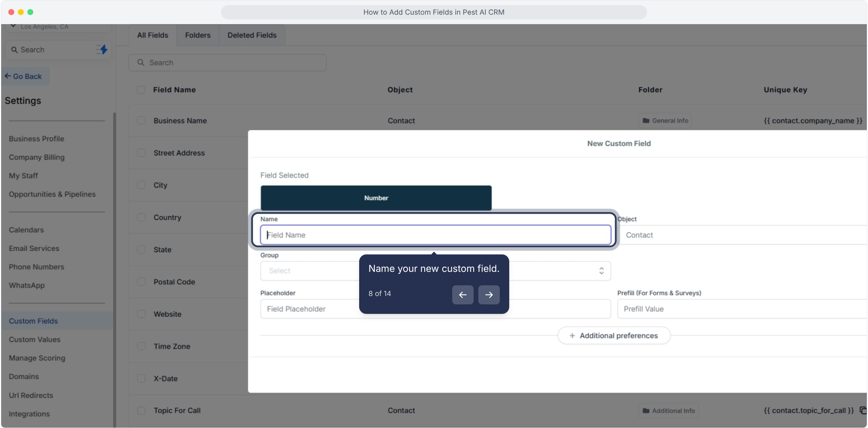This screenshot has height=428, width=868.
Task: Open Domains settings
Action: pyautogui.click(x=24, y=376)
